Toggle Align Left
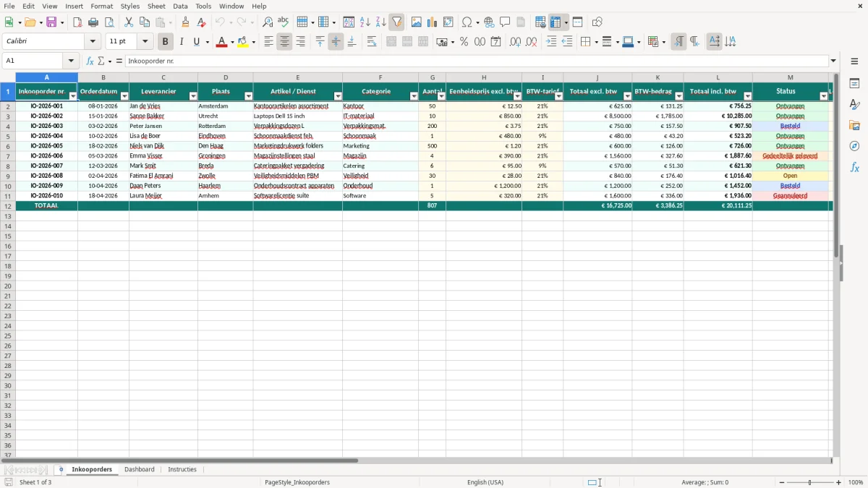The width and height of the screenshot is (868, 488). [x=268, y=42]
